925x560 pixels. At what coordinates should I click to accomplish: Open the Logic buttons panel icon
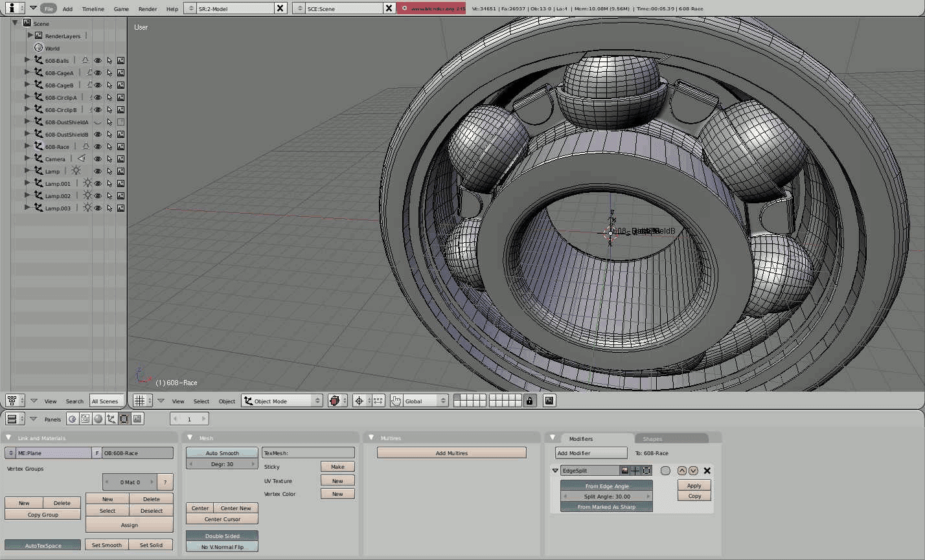coord(73,419)
